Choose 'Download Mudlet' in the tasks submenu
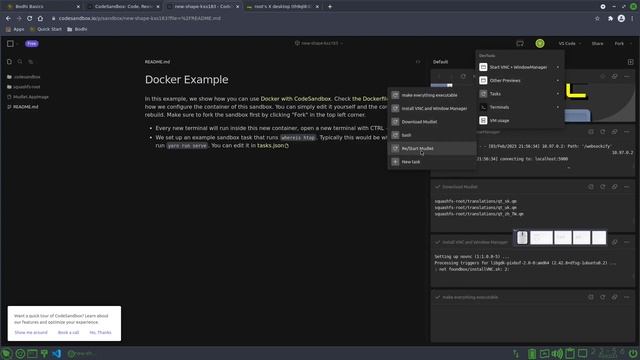 point(432,122)
